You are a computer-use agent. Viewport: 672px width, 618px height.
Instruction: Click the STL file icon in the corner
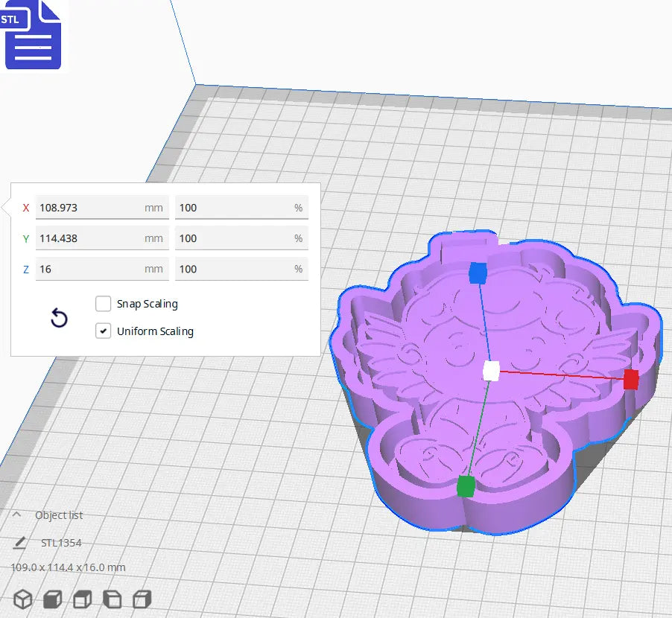[33, 35]
